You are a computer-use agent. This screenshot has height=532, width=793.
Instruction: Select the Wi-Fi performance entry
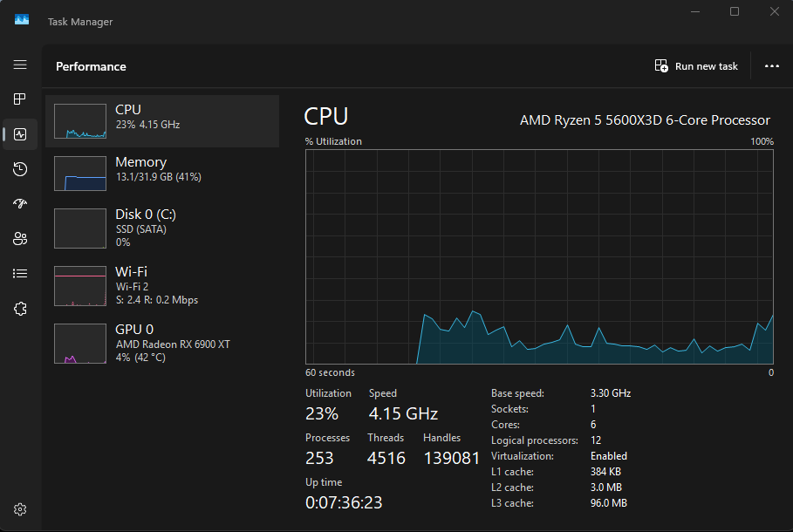pos(162,286)
